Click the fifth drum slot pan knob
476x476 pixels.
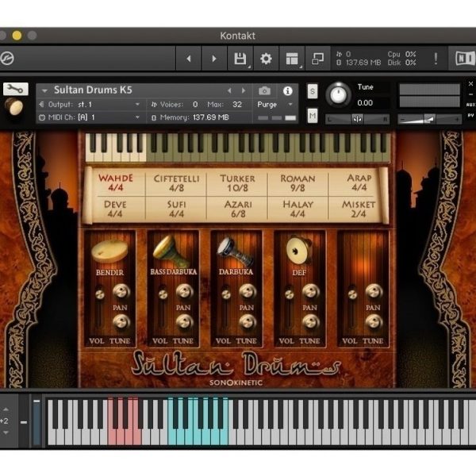click(x=374, y=292)
